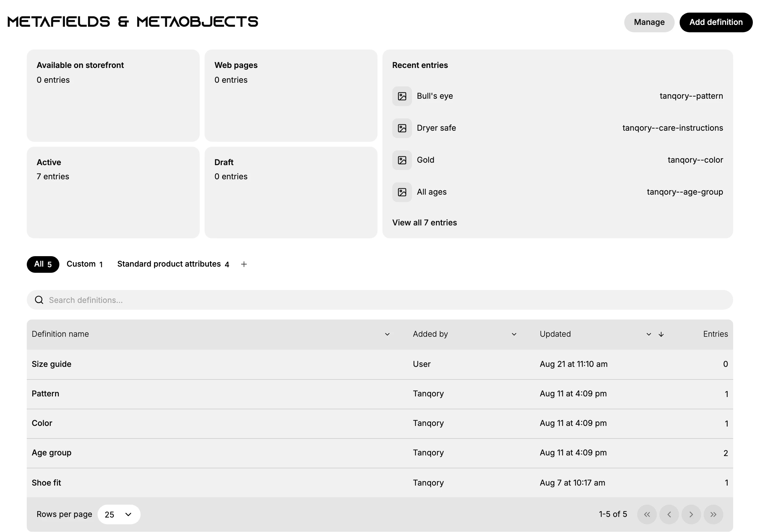Click the tanqory--age-group label
The image size is (763, 532).
click(685, 192)
